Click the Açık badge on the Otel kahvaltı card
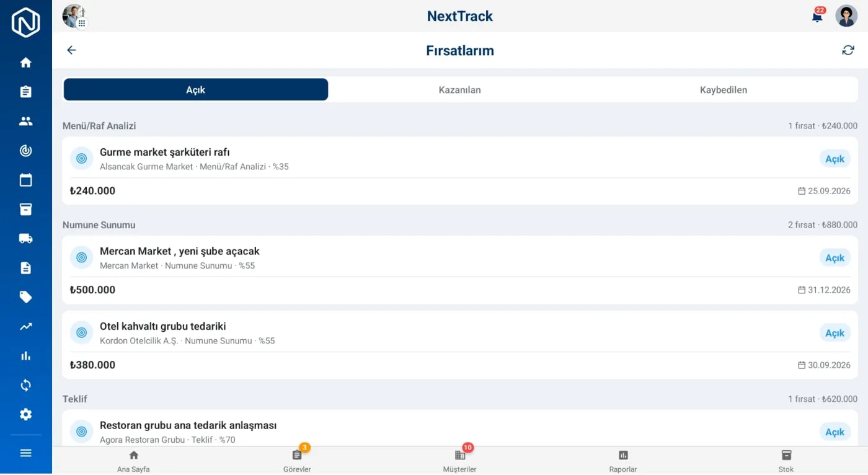This screenshot has width=868, height=475. pyautogui.click(x=835, y=333)
